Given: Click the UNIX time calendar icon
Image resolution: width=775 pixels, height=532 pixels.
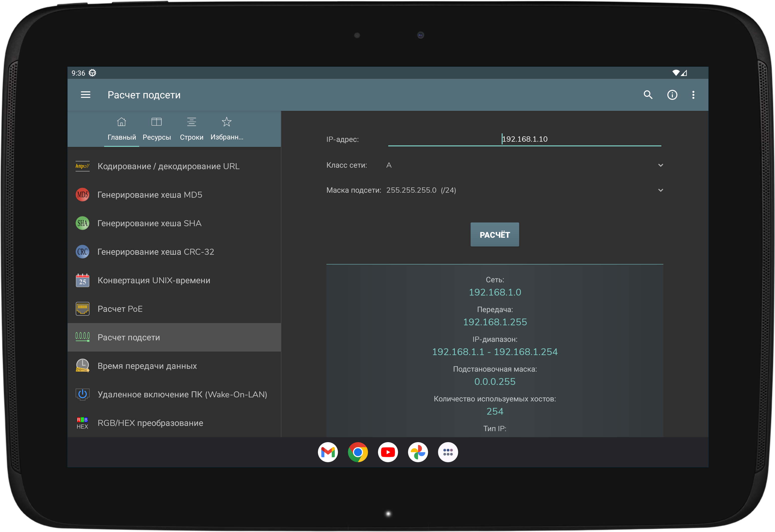Looking at the screenshot, I should tap(82, 280).
